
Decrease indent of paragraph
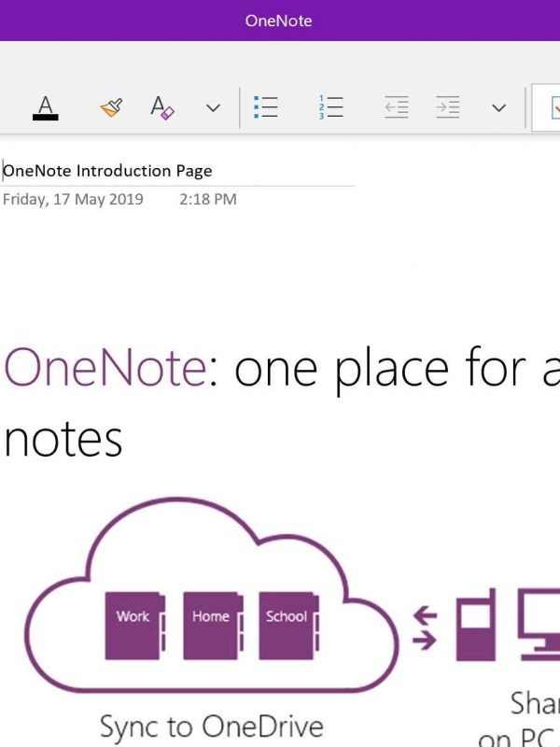click(396, 107)
